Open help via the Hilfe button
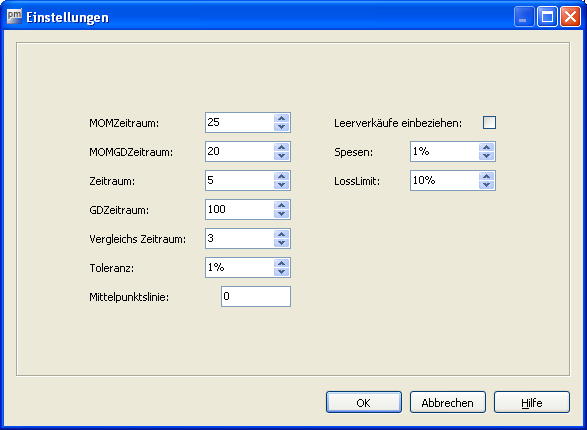 [x=532, y=402]
